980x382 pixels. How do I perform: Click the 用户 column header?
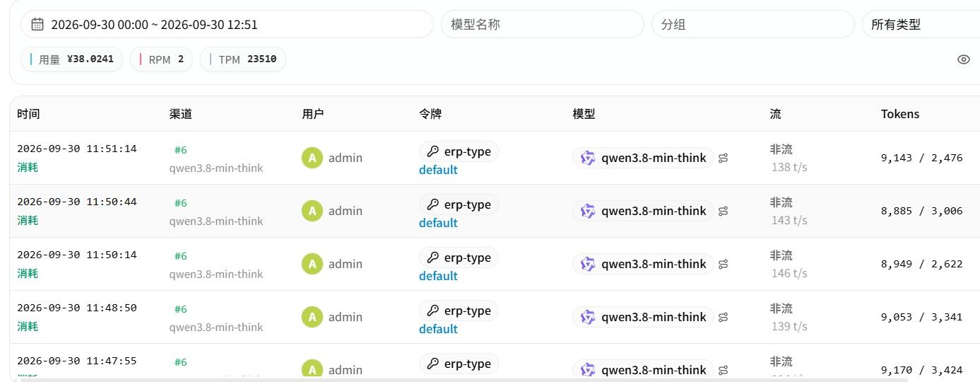coord(313,114)
